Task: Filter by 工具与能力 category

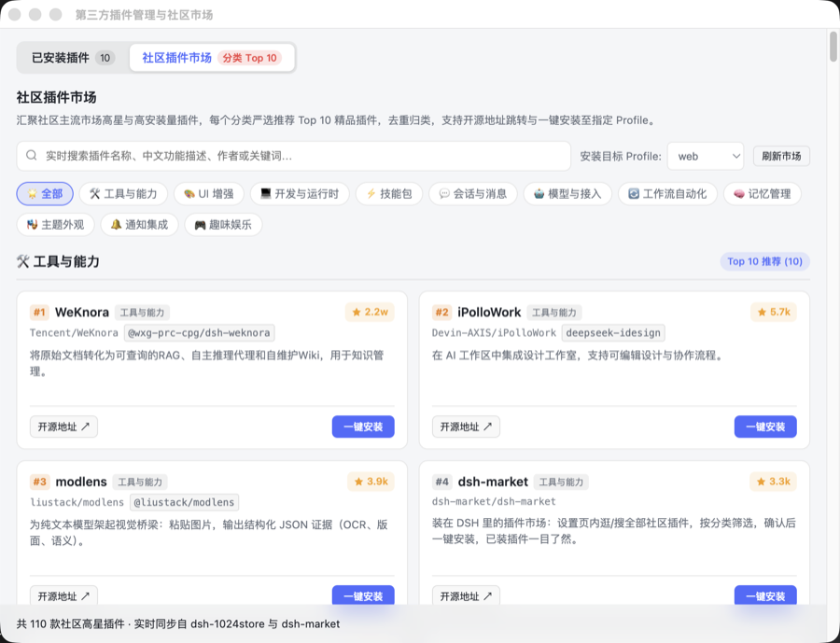Action: (x=123, y=193)
